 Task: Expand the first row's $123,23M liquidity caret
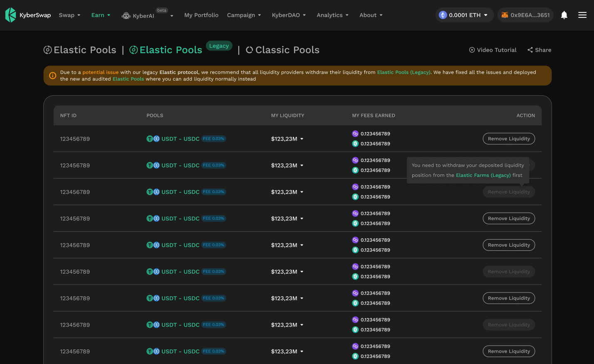pyautogui.click(x=302, y=139)
